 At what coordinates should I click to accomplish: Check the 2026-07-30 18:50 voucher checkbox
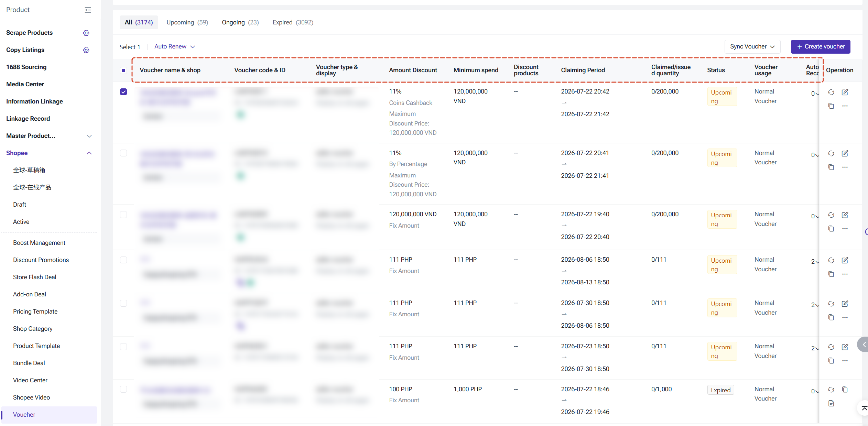point(123,303)
